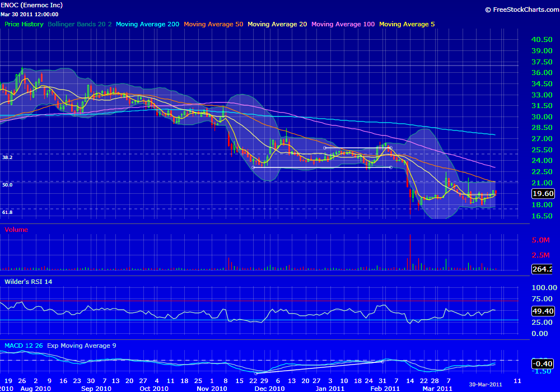
Task: Click the Nov 2010 month label
Action: [212, 389]
